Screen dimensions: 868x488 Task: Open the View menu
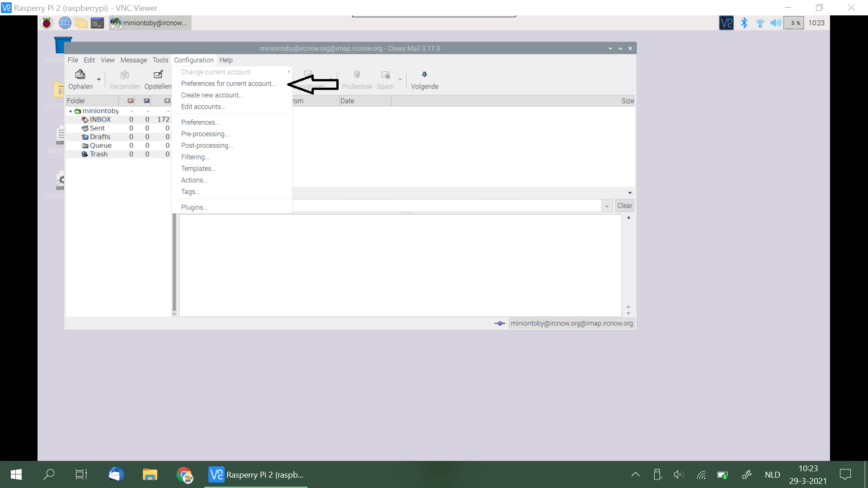pos(108,60)
